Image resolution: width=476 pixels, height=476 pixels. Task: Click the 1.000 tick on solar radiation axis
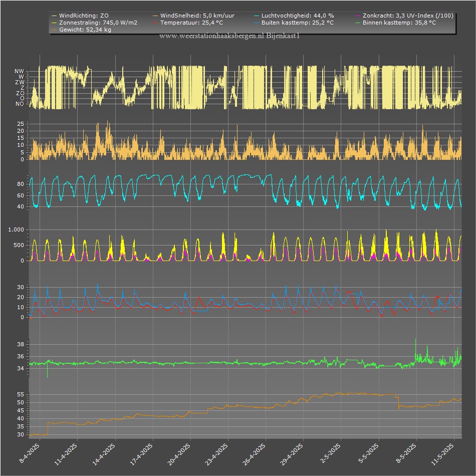point(16,230)
